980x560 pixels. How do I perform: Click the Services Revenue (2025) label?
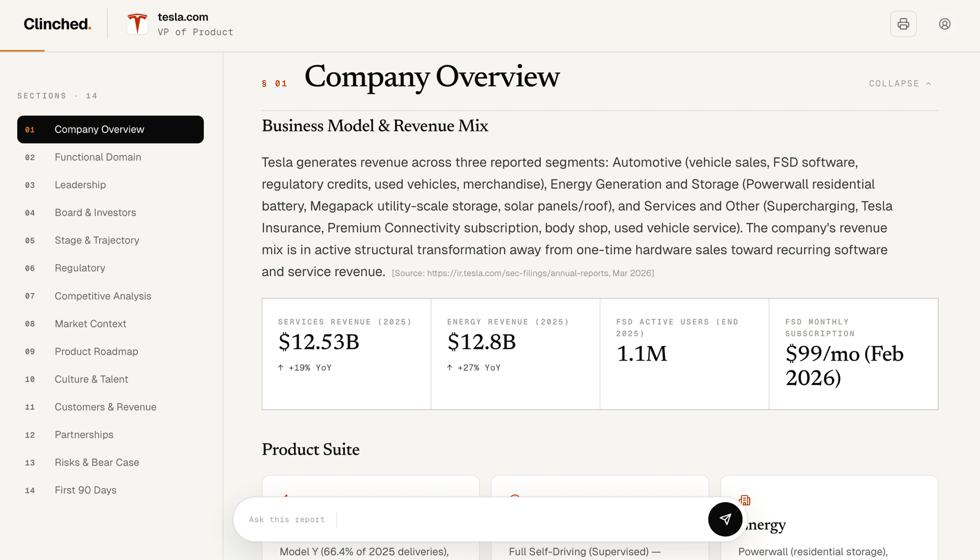345,322
